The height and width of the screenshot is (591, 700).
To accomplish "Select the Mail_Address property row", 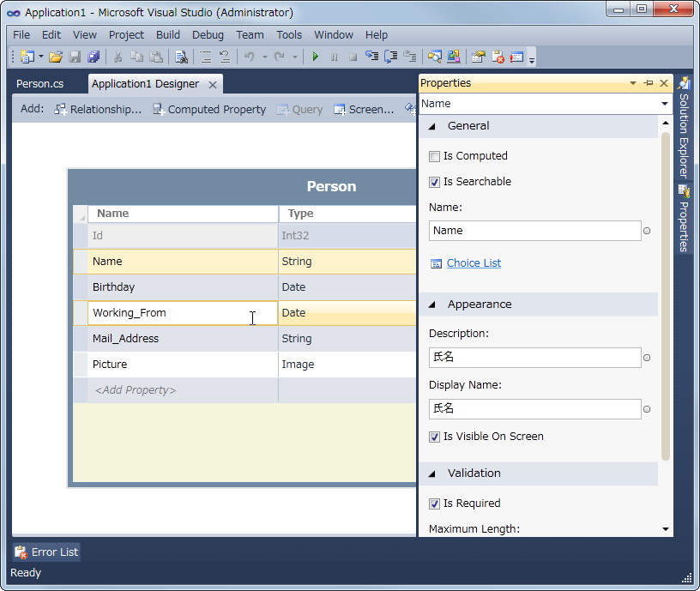I will click(244, 338).
